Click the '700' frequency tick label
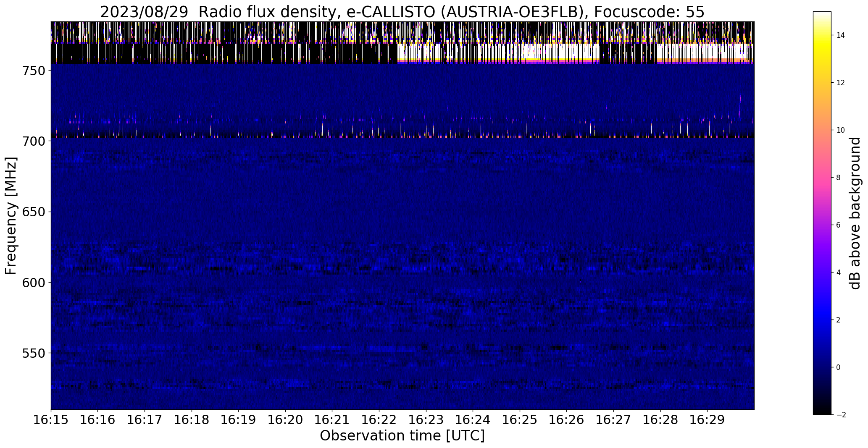 (x=33, y=141)
